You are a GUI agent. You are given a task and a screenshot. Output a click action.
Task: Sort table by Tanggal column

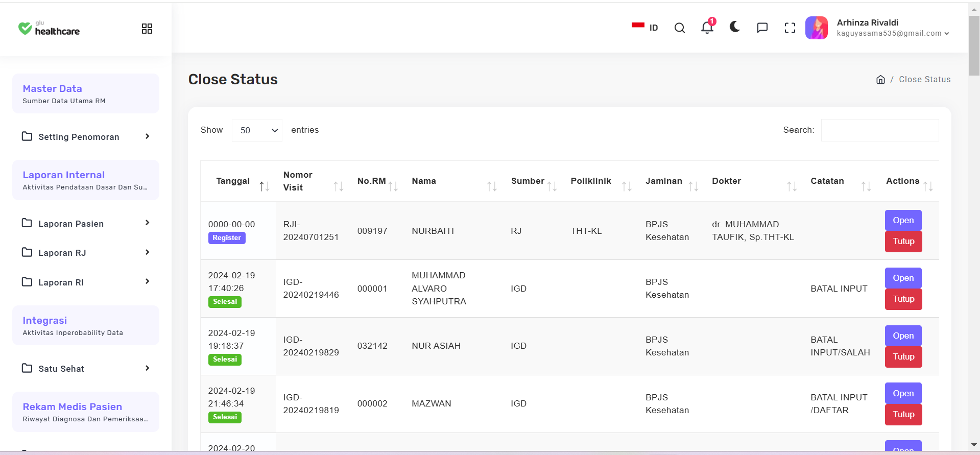point(238,181)
